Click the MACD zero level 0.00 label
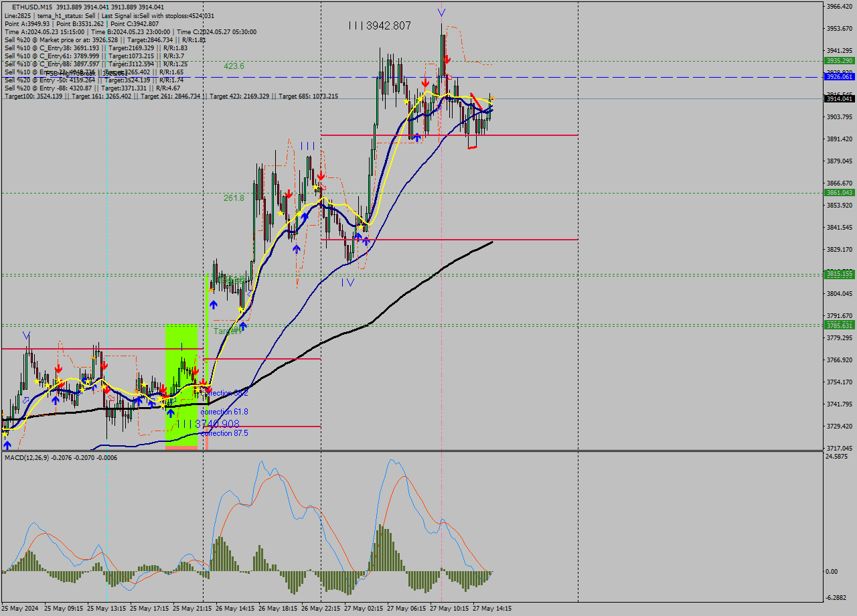This screenshot has width=857, height=616. point(832,571)
